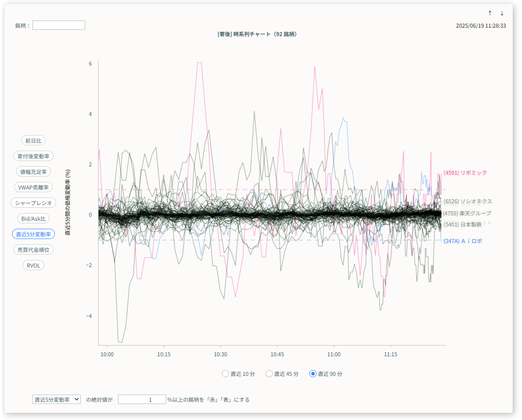
Task: Open the 直近5分変動率 dropdown
Action: pyautogui.click(x=56, y=399)
